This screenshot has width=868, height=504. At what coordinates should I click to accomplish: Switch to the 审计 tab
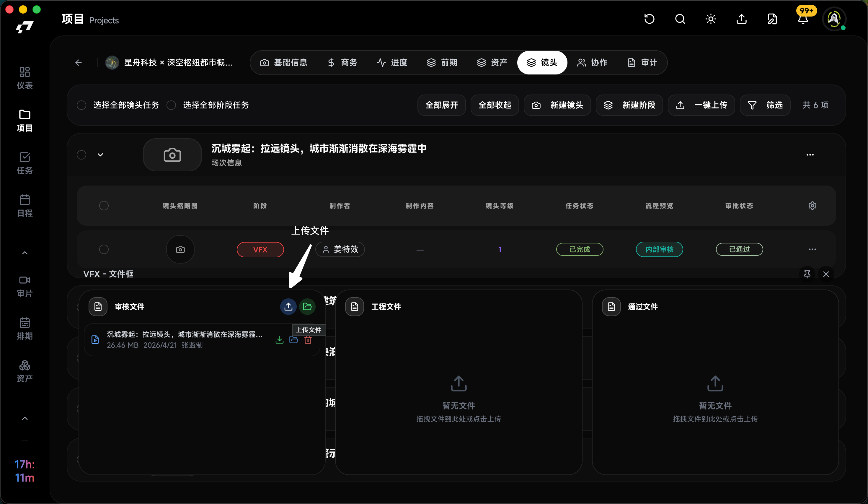click(642, 62)
